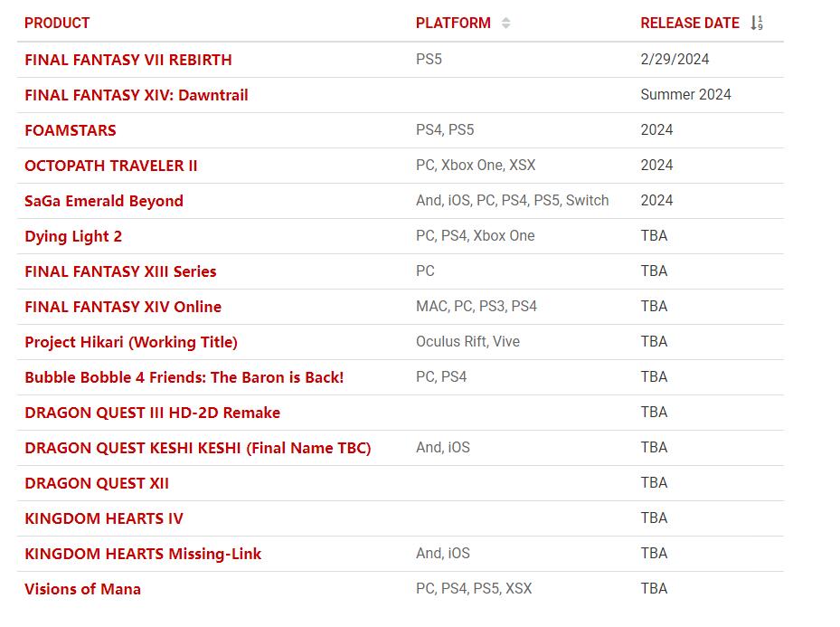Open OCTOPATH TRAVELER II page

(111, 166)
